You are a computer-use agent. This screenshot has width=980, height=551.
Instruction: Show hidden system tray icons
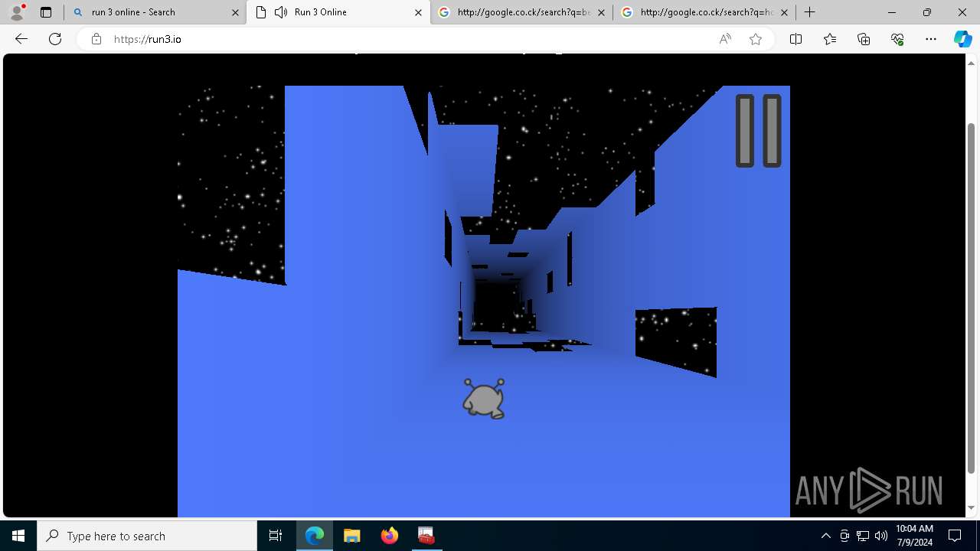pos(825,536)
